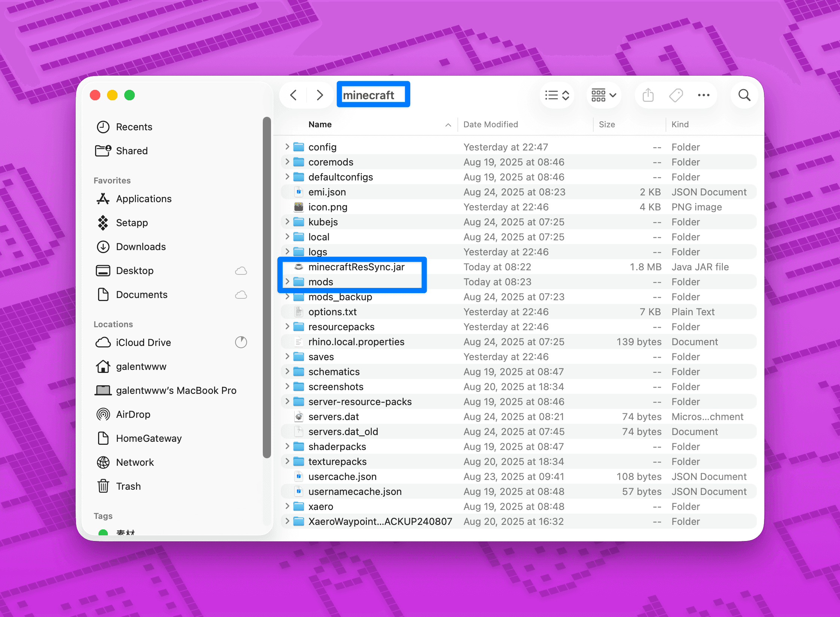Sort by Date Modified column header

click(x=490, y=124)
